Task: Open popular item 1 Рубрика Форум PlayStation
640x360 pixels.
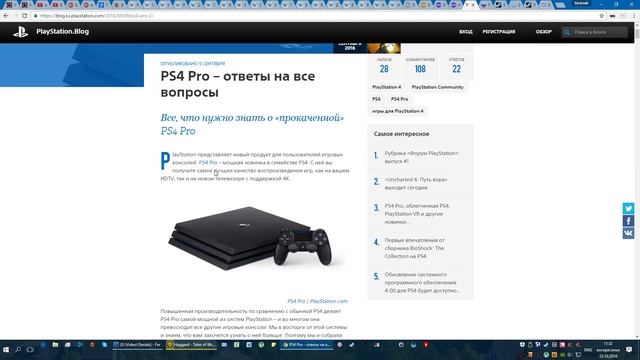Action: point(421,157)
